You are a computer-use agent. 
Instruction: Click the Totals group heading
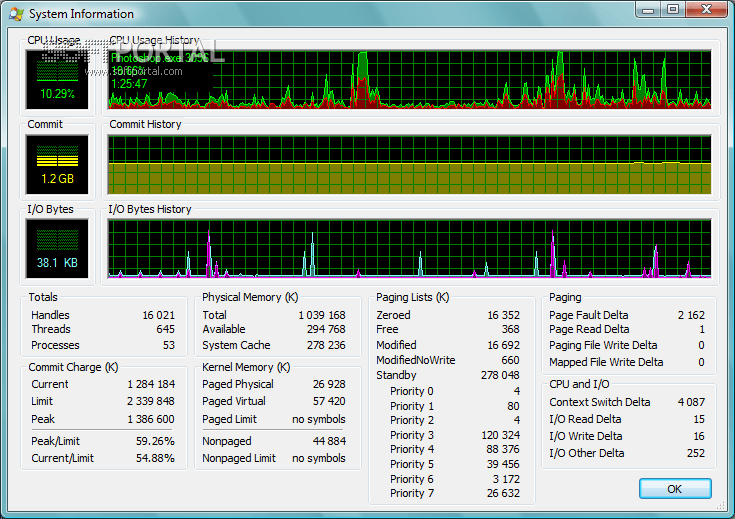click(x=43, y=297)
